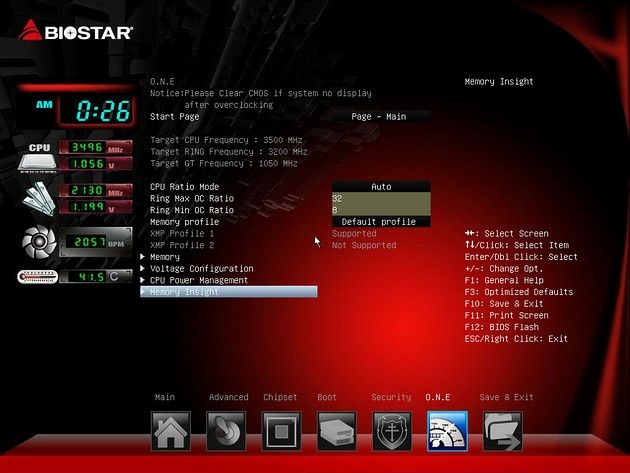630x473 pixels.
Task: Click the BIOSTAR logo
Action: (x=75, y=31)
